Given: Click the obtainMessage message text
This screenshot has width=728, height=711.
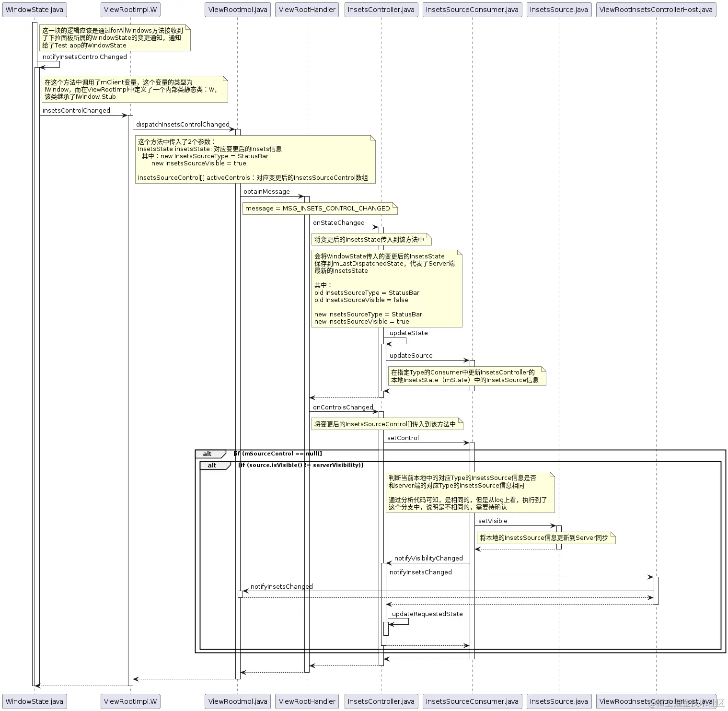Looking at the screenshot, I should click(x=266, y=191).
